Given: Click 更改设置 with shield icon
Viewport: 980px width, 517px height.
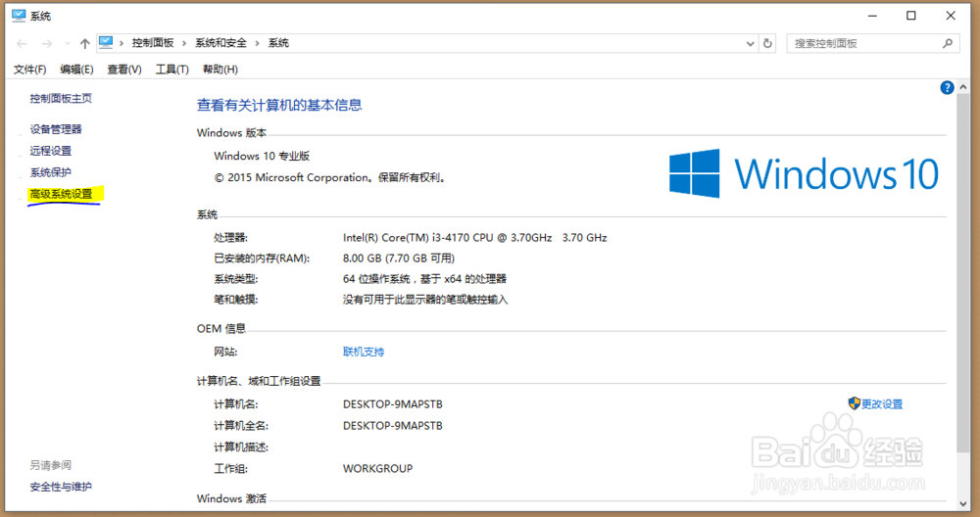Looking at the screenshot, I should (875, 404).
